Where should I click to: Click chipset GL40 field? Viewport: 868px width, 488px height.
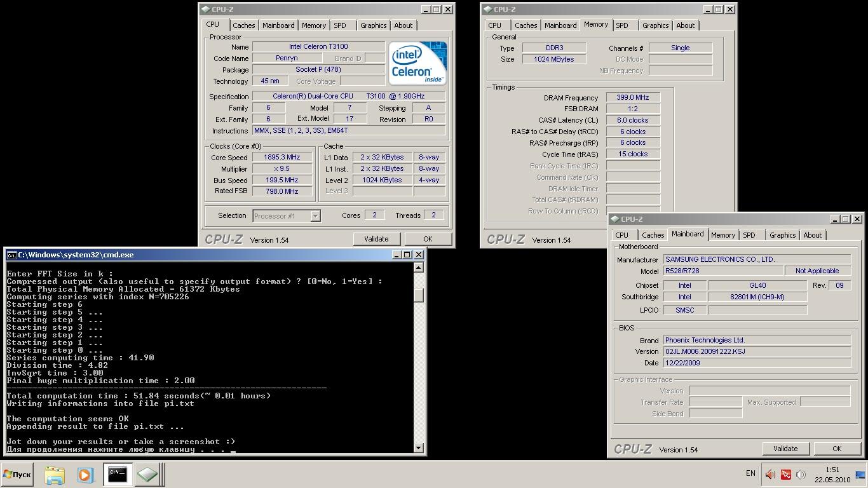tap(757, 285)
